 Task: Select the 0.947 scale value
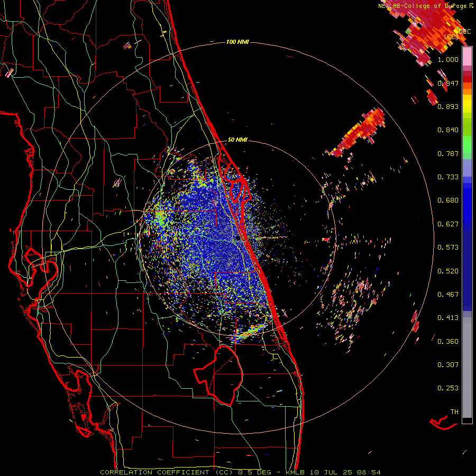pyautogui.click(x=448, y=83)
